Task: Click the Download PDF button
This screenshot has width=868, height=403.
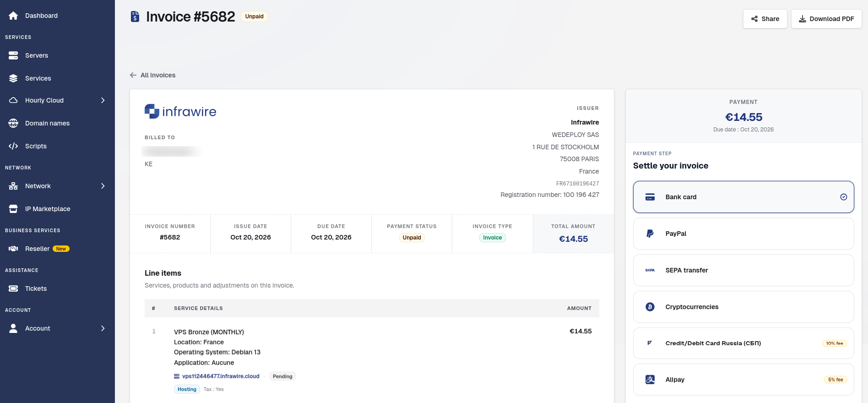Action: coord(826,19)
